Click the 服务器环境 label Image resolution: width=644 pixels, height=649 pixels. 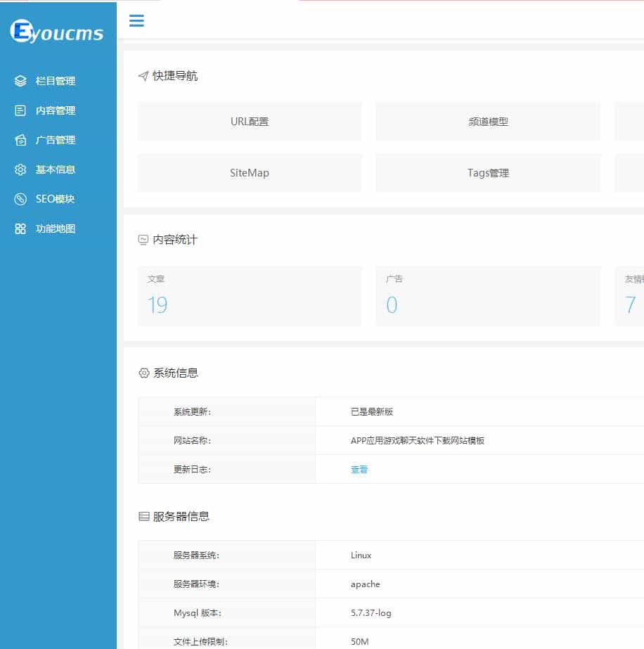(196, 584)
